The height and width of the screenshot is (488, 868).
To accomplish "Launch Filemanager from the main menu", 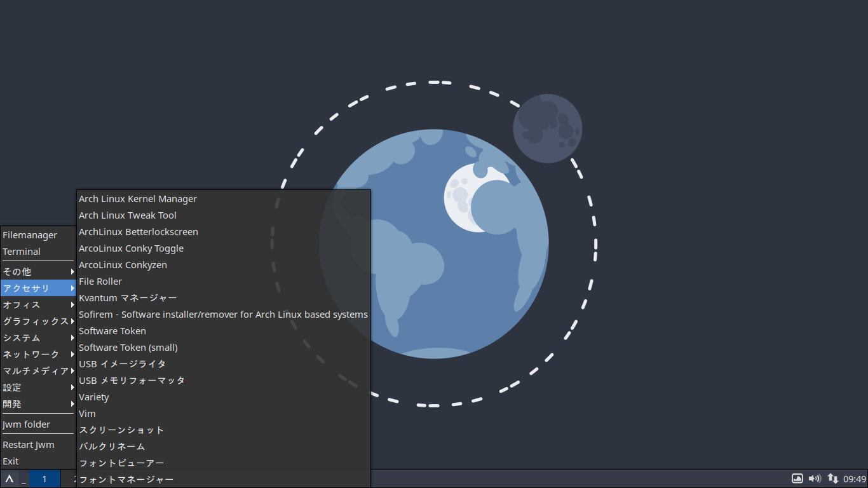I will click(x=38, y=235).
